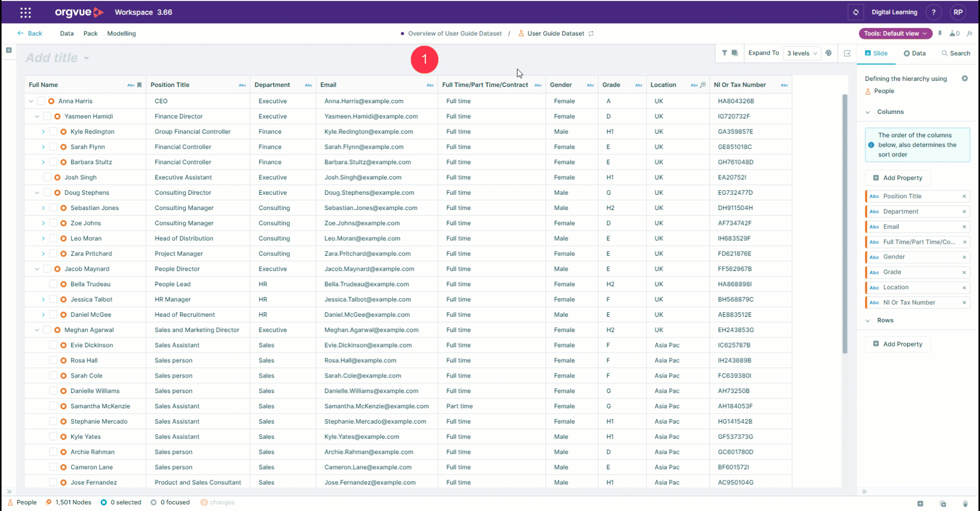Click the orgvue logo
The height and width of the screenshot is (511, 980).
click(x=79, y=12)
